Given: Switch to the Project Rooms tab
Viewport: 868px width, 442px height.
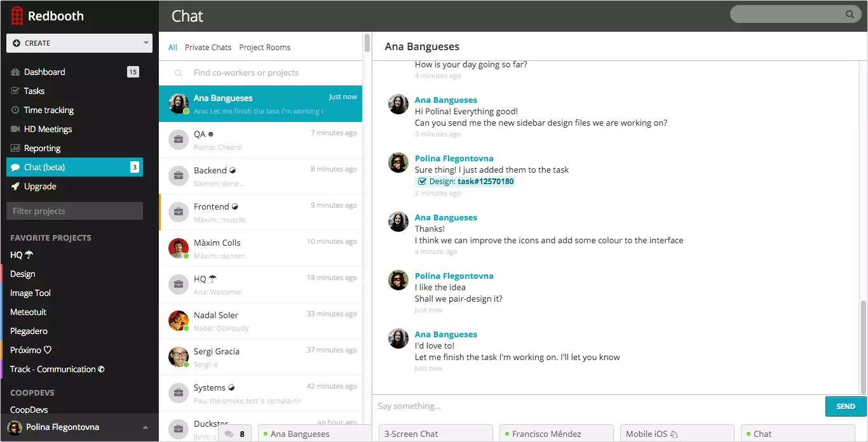Looking at the screenshot, I should coord(264,48).
